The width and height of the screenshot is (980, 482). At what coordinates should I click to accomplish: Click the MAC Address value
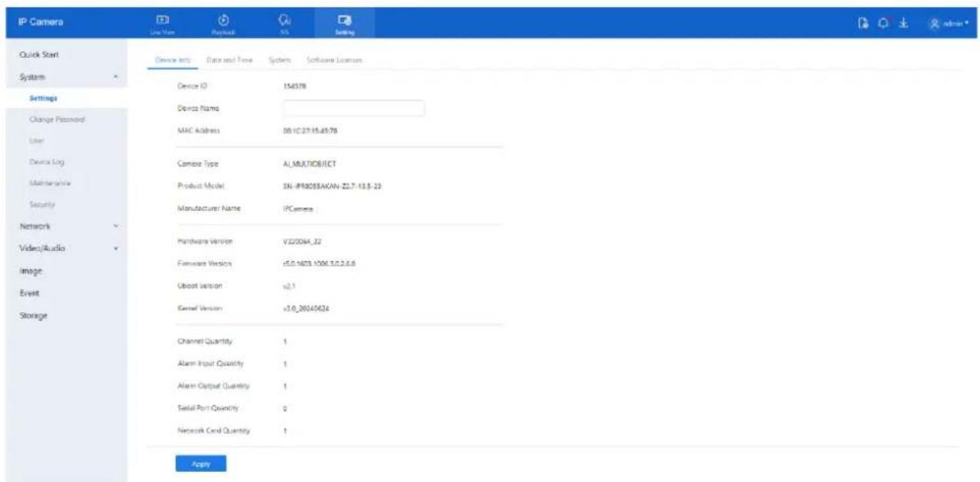tap(309, 131)
